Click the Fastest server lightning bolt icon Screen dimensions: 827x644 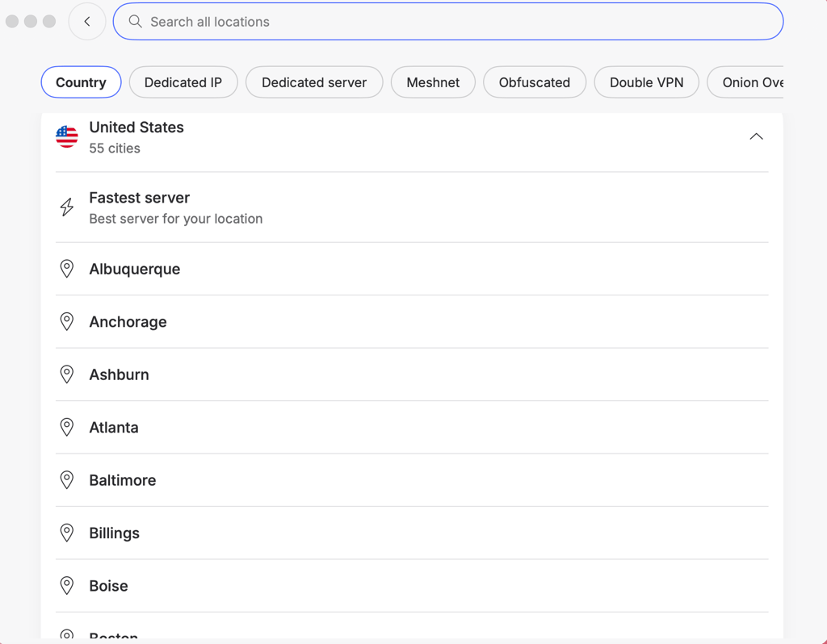67,207
